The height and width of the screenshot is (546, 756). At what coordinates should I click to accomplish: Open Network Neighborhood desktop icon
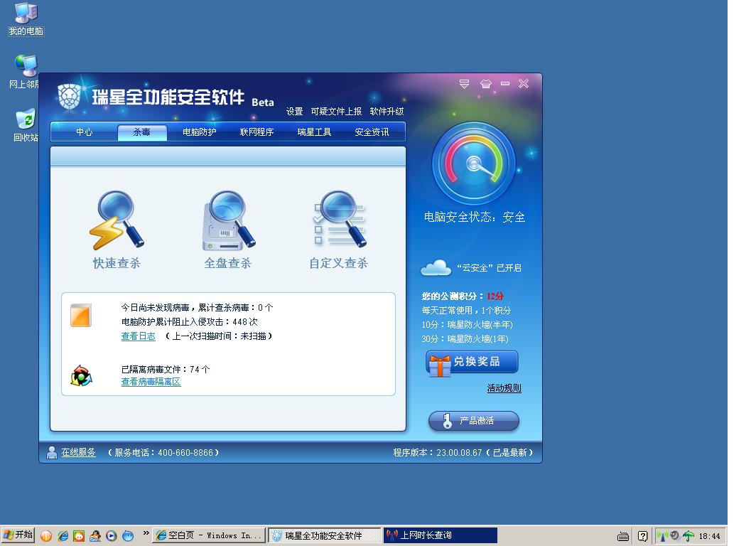[x=24, y=72]
